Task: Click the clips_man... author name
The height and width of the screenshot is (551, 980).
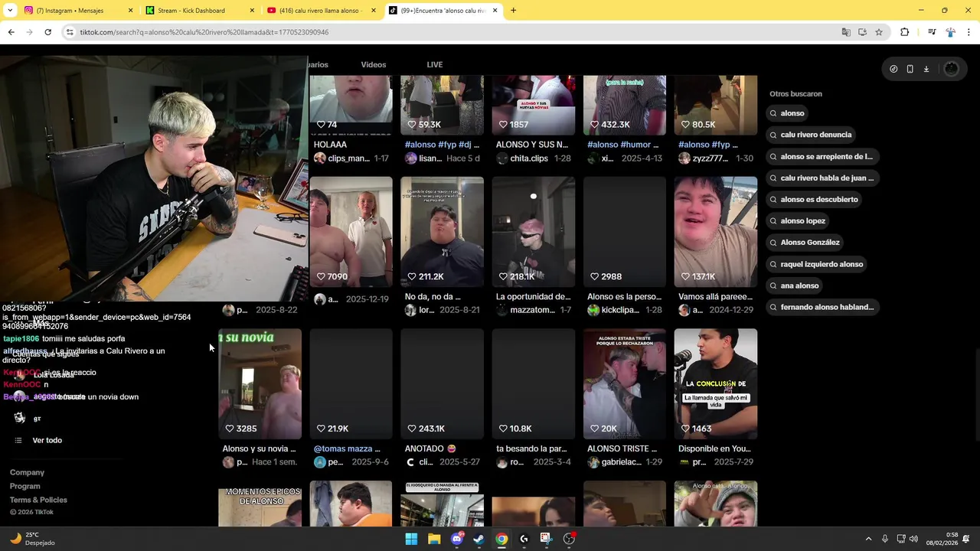Action: (x=348, y=158)
